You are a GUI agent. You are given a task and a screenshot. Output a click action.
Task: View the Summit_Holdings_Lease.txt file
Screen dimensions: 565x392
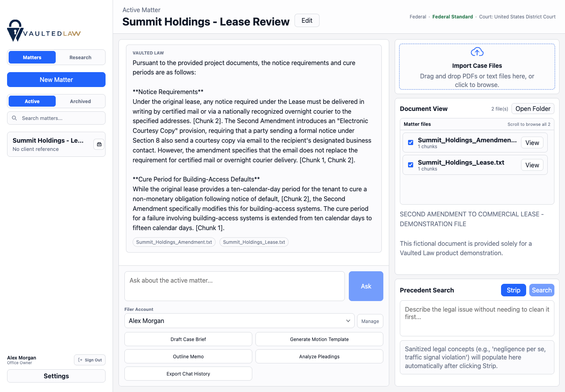click(532, 165)
